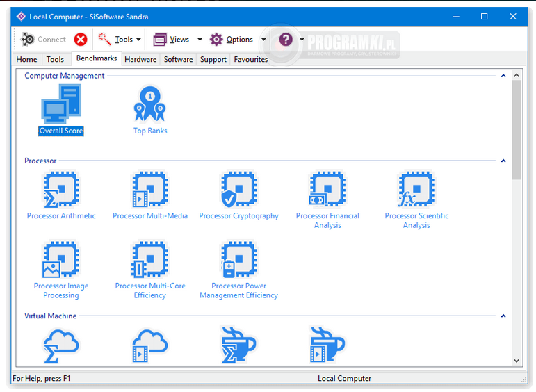
Task: Click the coffee cup with sigma icon
Action: point(238,345)
